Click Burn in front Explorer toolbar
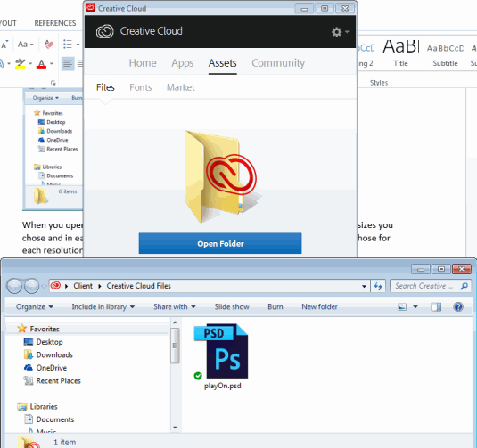Screen dimensions: 477x448 coord(276,306)
